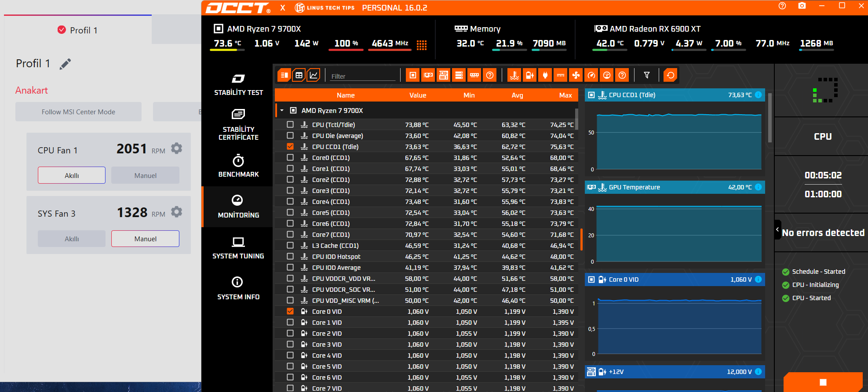
Task: Toggle the fan sensor type filter
Action: 576,75
